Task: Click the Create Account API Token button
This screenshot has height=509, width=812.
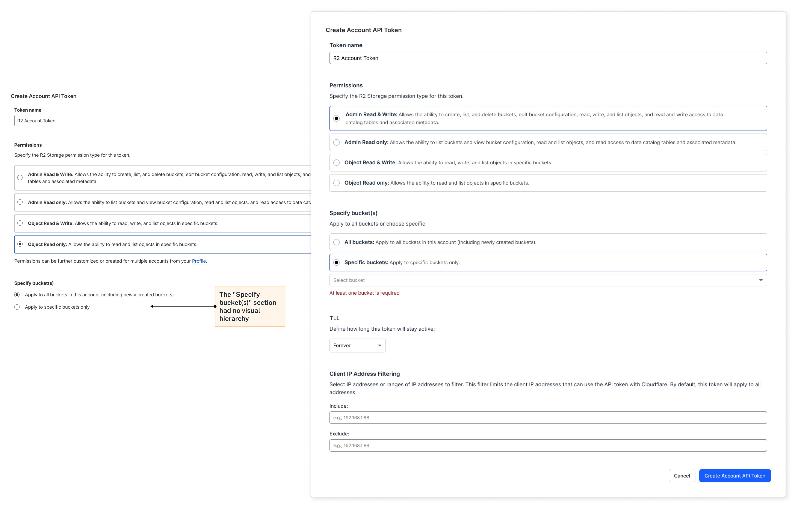Action: (x=734, y=476)
